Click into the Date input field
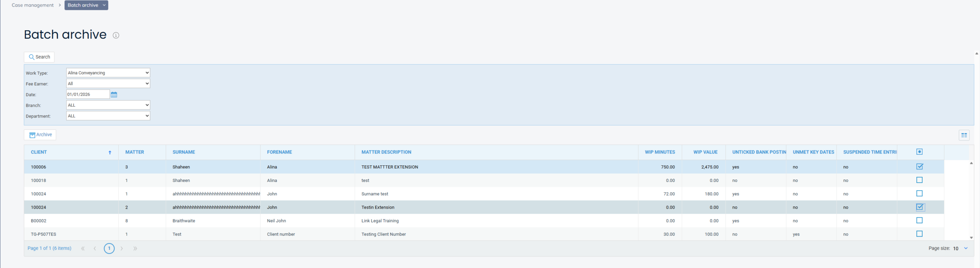 point(88,94)
